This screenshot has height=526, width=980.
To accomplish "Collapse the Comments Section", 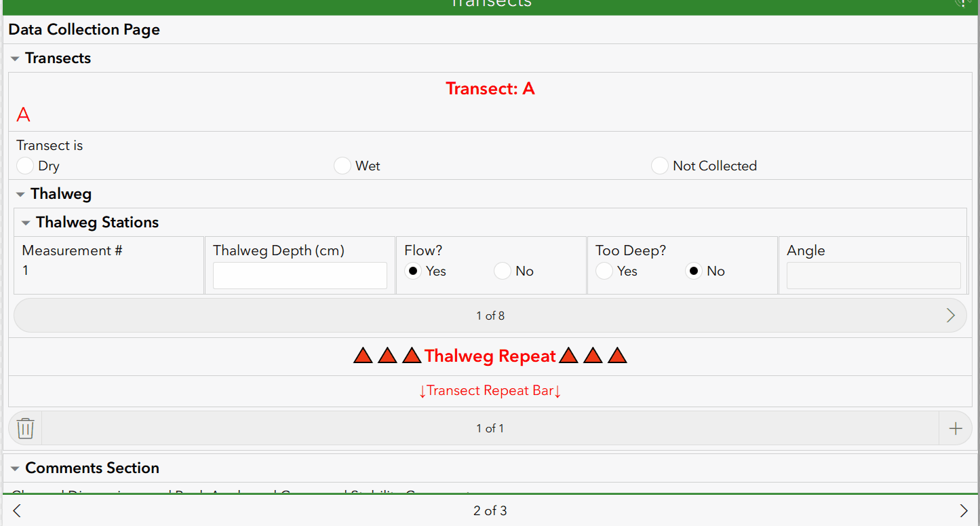I will click(x=14, y=468).
